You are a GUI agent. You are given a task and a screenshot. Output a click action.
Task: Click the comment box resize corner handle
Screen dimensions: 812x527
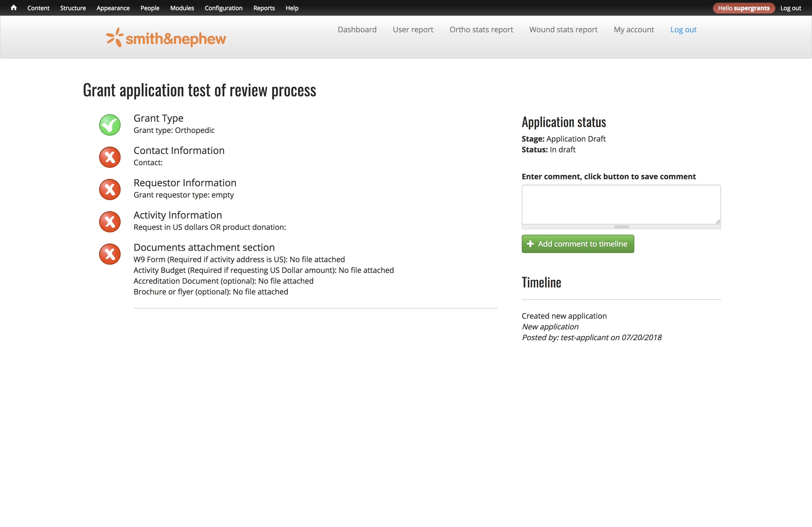pyautogui.click(x=717, y=221)
